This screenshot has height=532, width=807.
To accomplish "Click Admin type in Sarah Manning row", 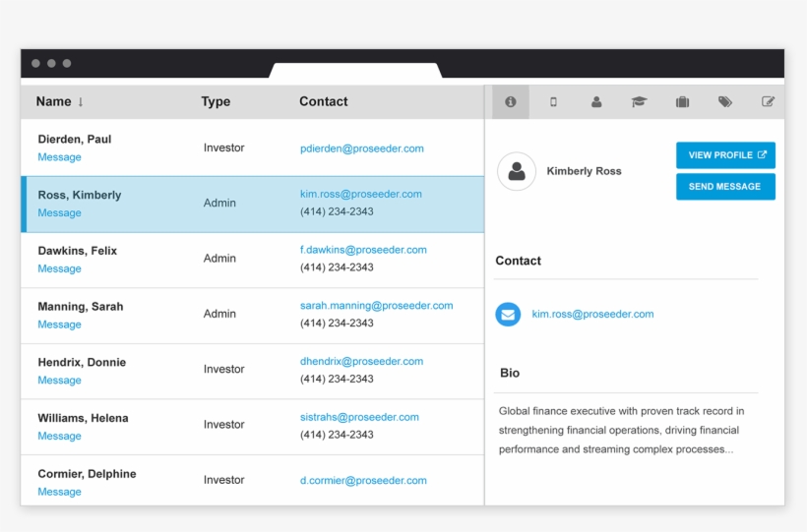I will 219,314.
